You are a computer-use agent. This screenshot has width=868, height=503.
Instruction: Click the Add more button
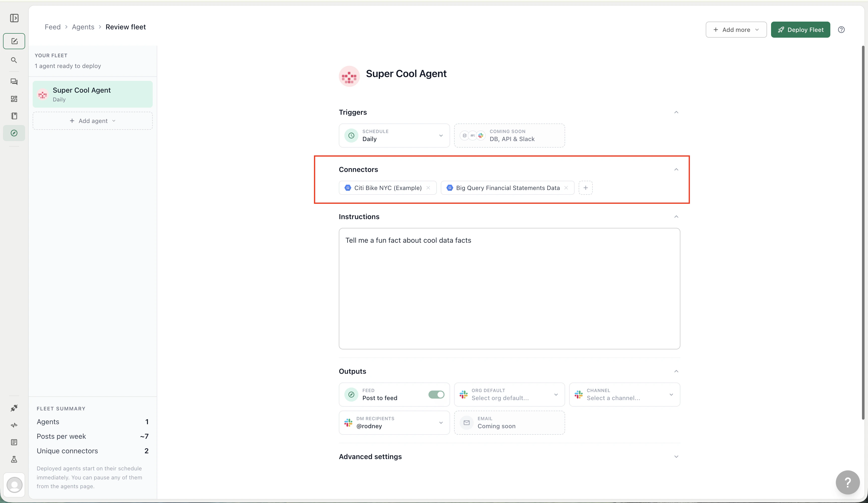click(736, 30)
